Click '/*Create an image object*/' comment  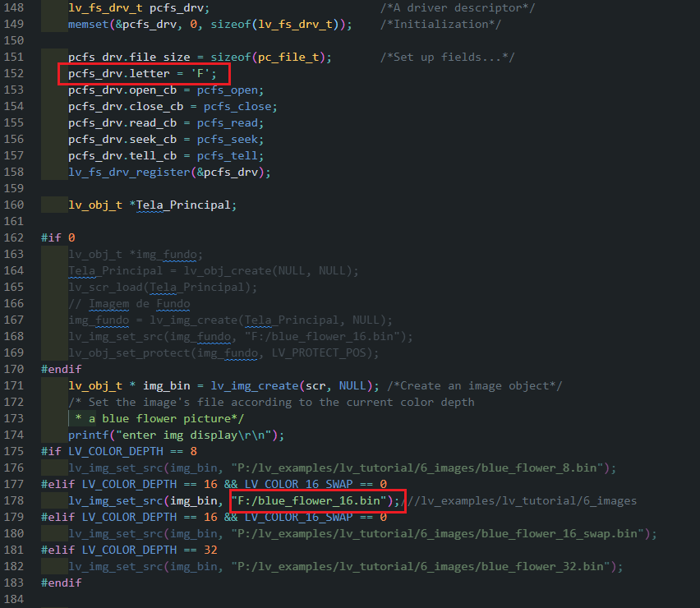coord(475,385)
